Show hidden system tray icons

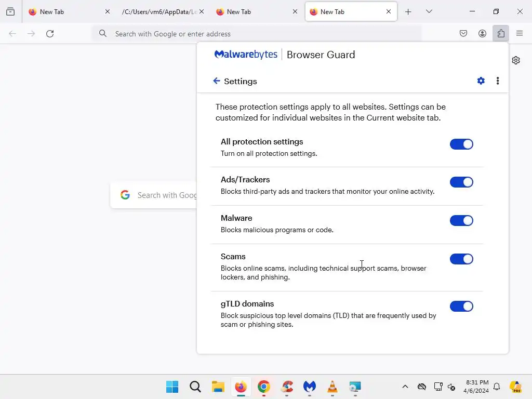point(405,387)
